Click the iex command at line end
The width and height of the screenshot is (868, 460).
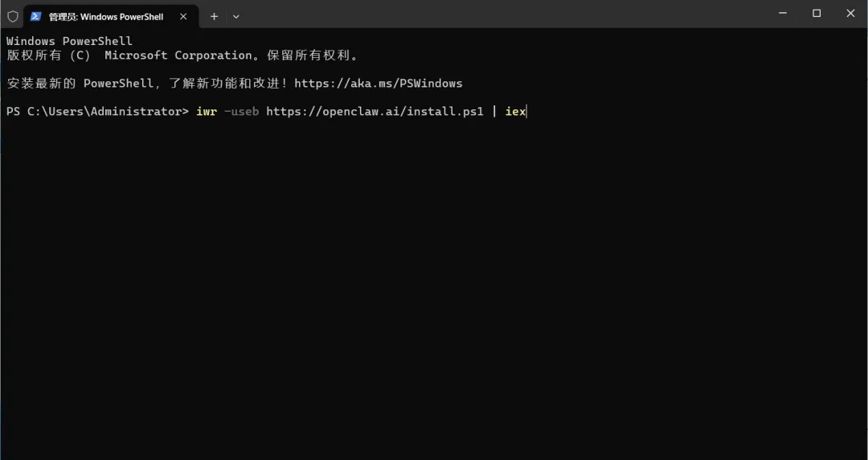(x=514, y=111)
